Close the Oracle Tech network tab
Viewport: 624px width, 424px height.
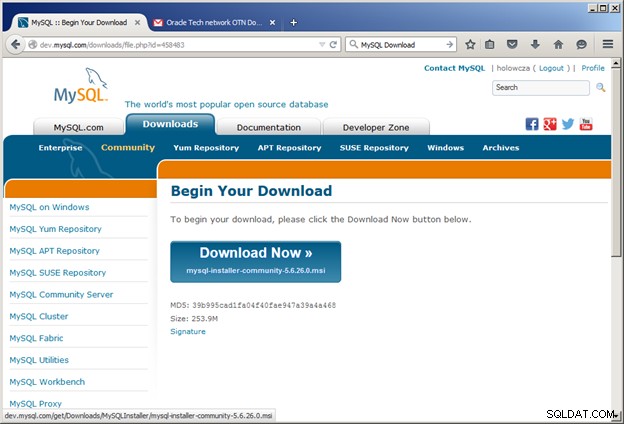click(273, 23)
